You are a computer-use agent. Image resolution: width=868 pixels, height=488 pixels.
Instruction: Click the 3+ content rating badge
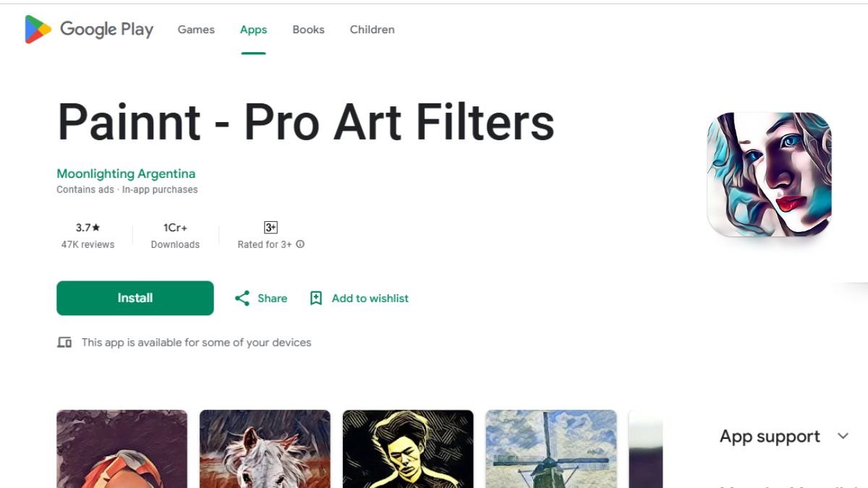click(271, 228)
